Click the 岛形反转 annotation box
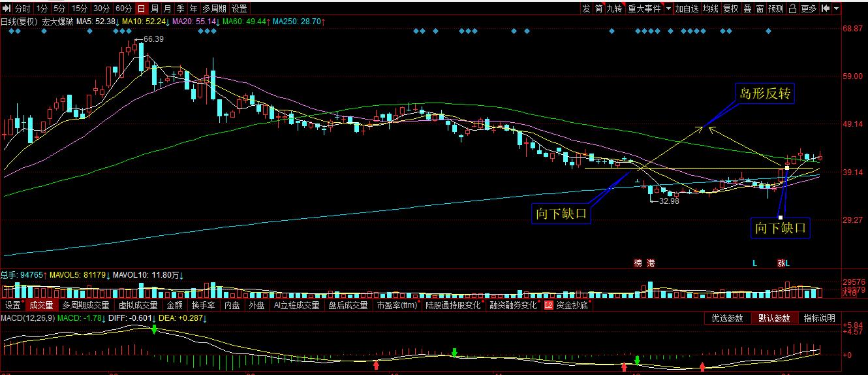The width and height of the screenshot is (868, 375). [765, 93]
